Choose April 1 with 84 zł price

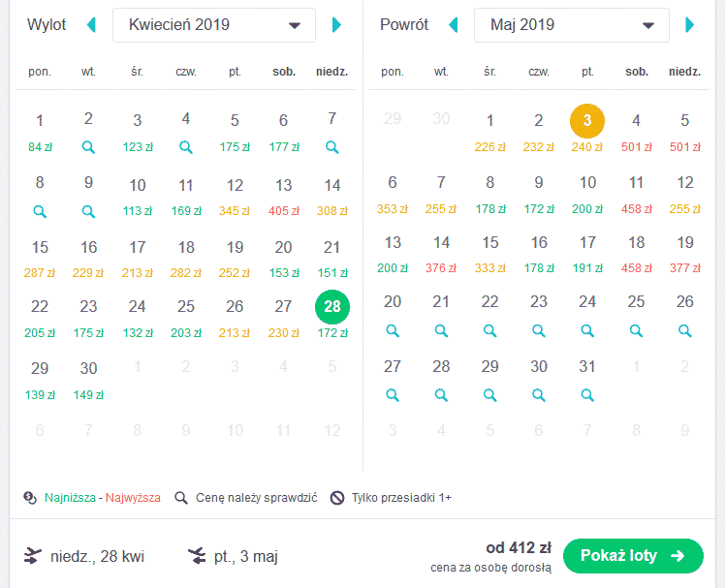(40, 133)
